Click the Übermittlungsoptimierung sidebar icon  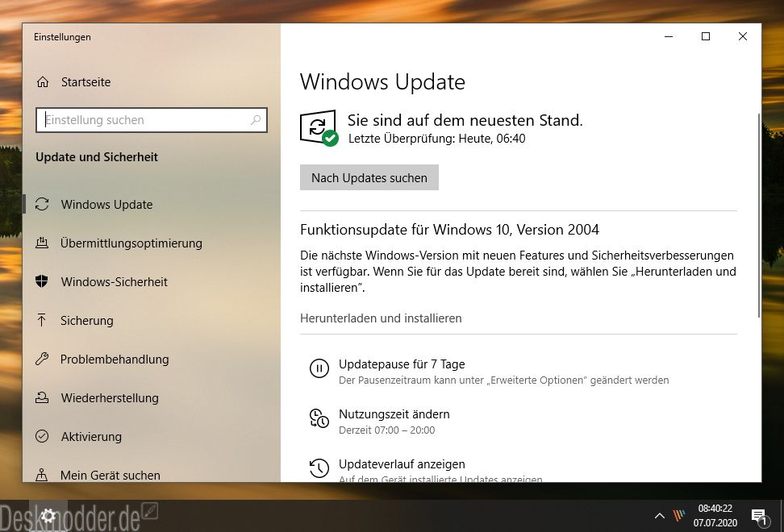tap(42, 243)
